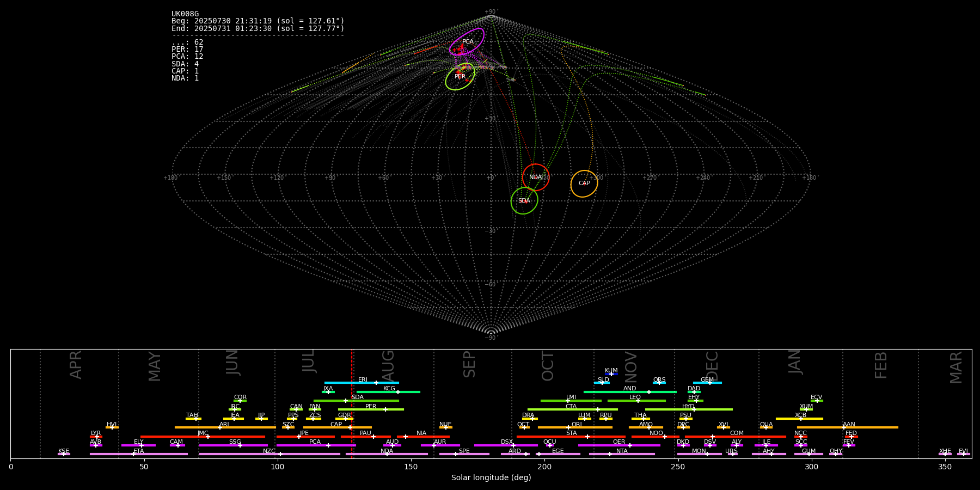
Task: Click the HYD shower bar in timeline
Action: pos(689,409)
